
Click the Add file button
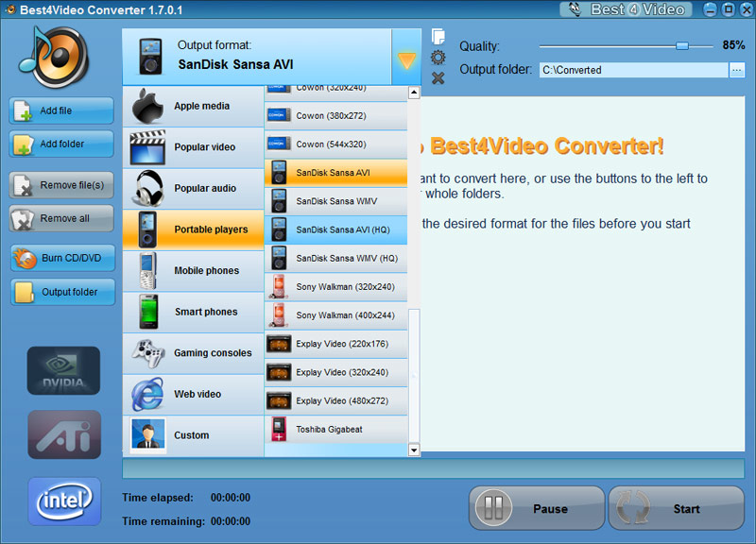point(61,110)
